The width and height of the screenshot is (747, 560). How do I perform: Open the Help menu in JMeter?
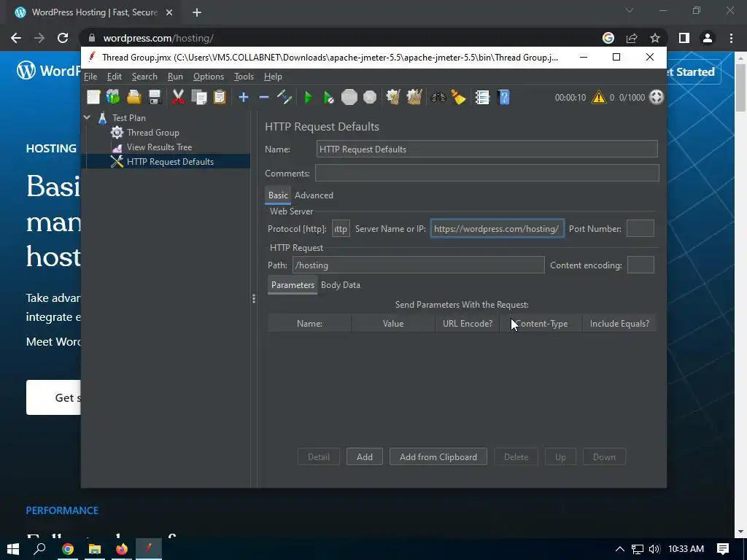[273, 76]
